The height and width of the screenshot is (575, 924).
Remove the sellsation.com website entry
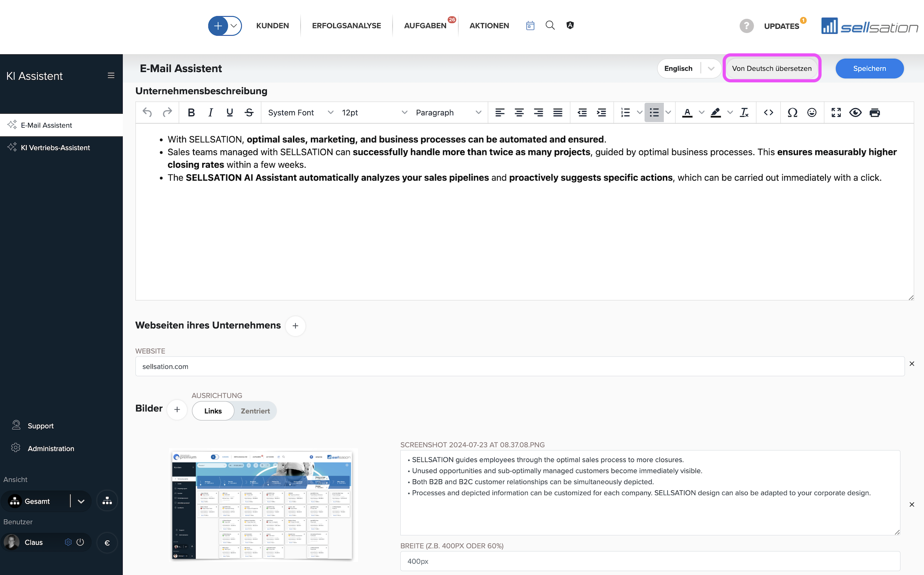tap(912, 364)
